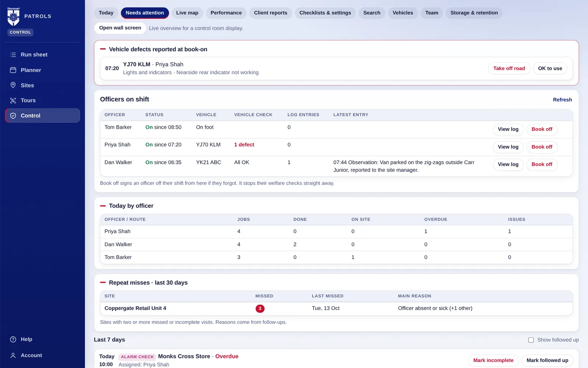The image size is (588, 368).
Task: Open Run sheet in the sidebar
Action: pos(42,55)
